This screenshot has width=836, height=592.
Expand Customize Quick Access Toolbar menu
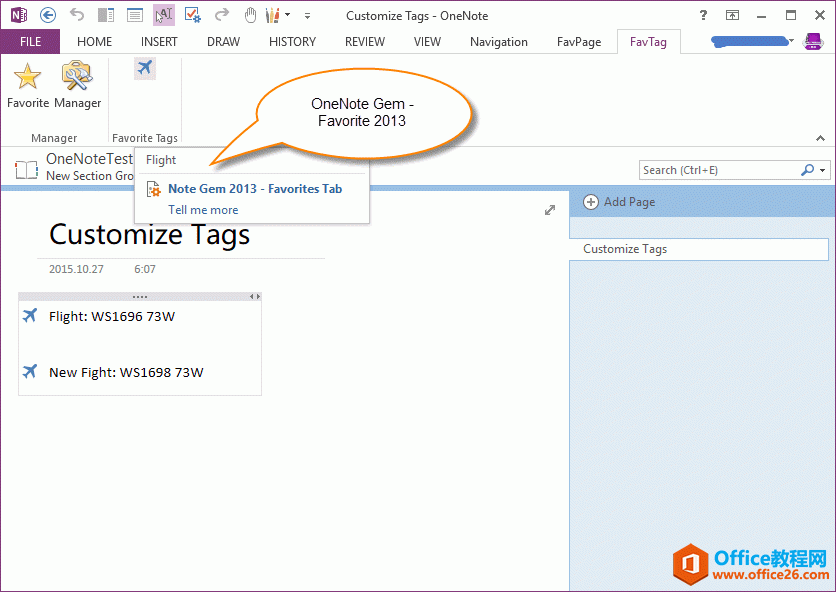click(x=307, y=16)
